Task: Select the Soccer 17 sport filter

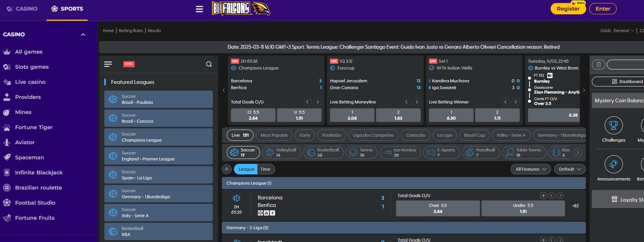Action: click(x=243, y=153)
